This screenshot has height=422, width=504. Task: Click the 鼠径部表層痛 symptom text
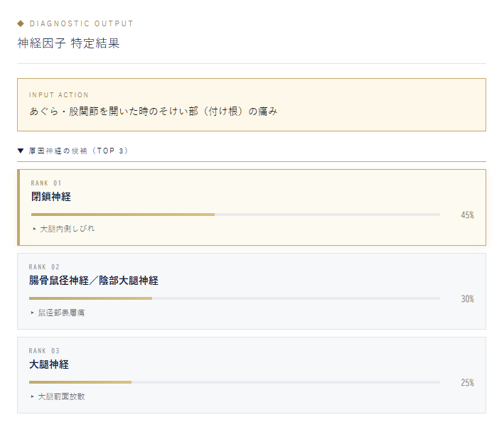(x=61, y=313)
